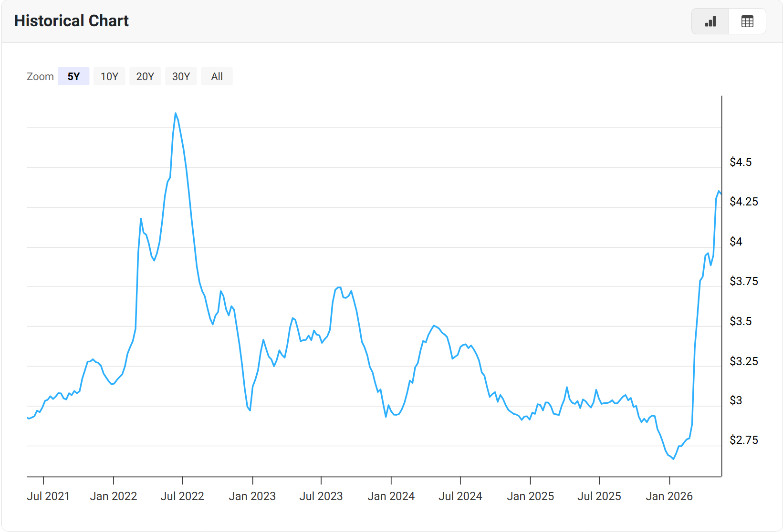Image resolution: width=783 pixels, height=532 pixels.
Task: Click the 'Jan 2025' x-axis label
Action: tap(531, 496)
